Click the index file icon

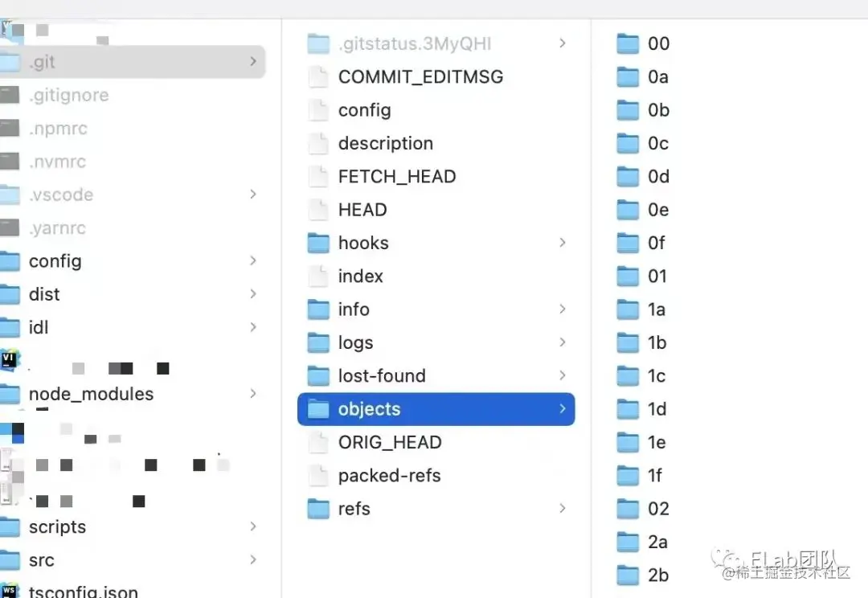tap(318, 276)
